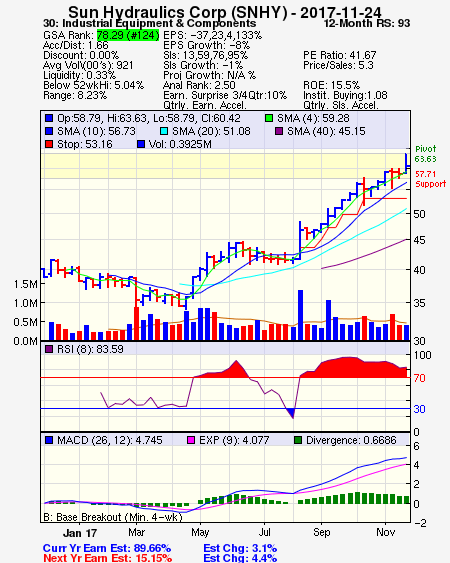Click the cyan SMA (20) legend swatch
450x563 pixels.
[164, 131]
